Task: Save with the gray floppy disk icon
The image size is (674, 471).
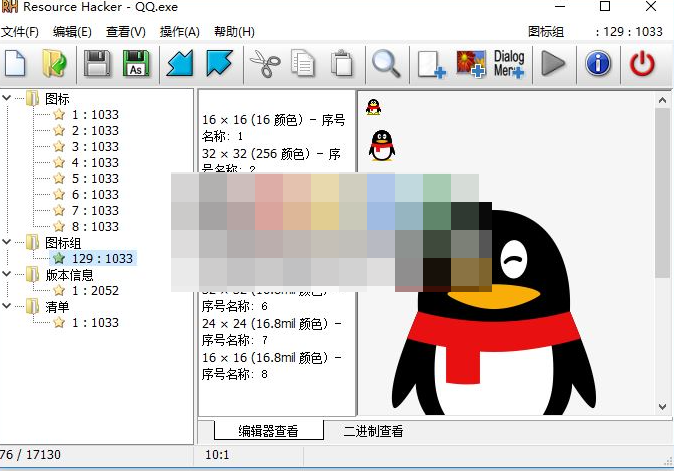Action: pos(96,64)
